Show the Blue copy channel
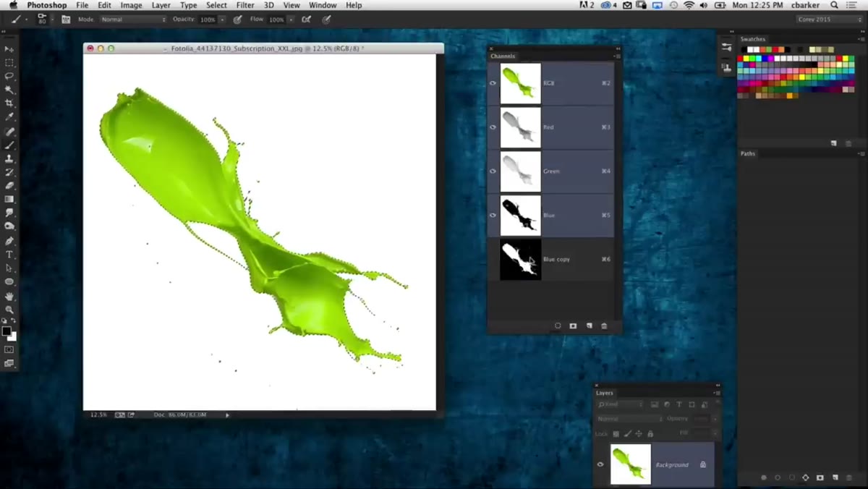The image size is (868, 489). point(493,259)
